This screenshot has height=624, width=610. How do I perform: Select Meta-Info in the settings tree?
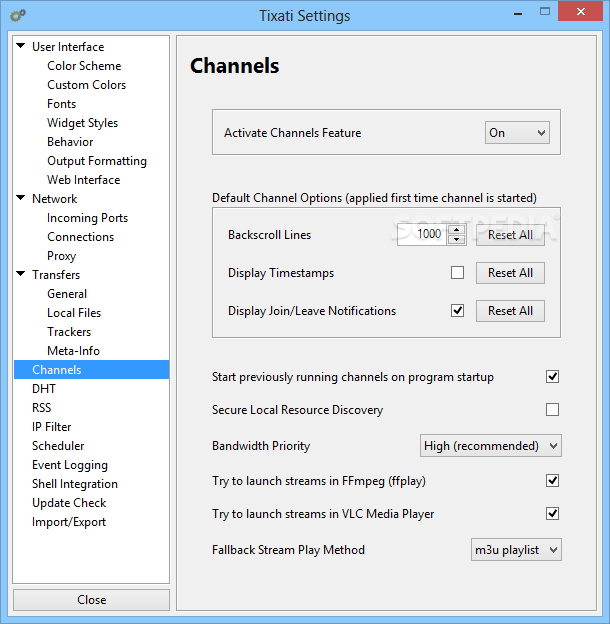click(73, 351)
